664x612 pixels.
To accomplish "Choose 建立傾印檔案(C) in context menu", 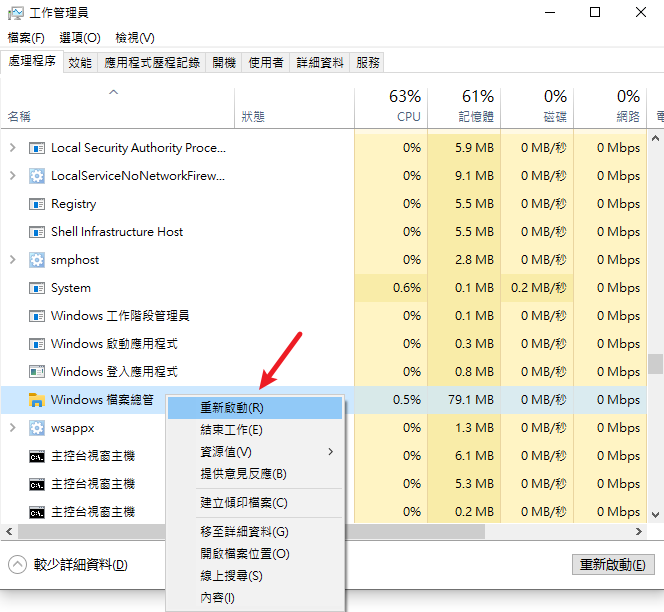I will (x=255, y=503).
